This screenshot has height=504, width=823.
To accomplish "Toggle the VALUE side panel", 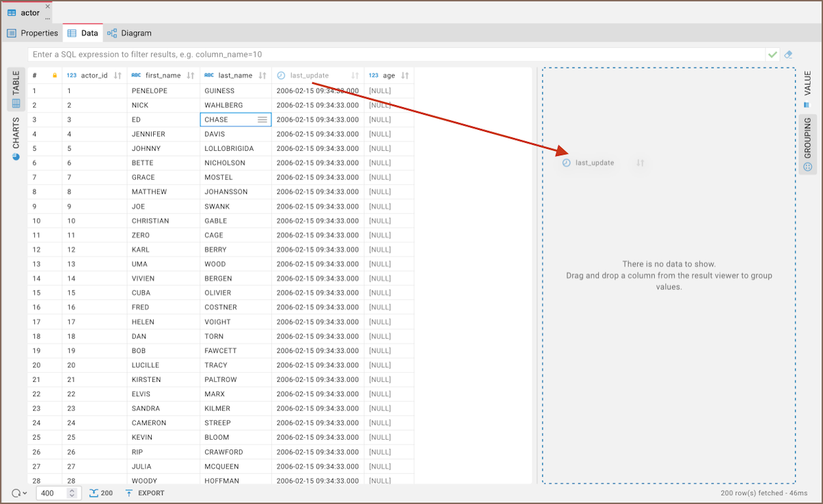I will point(807,89).
